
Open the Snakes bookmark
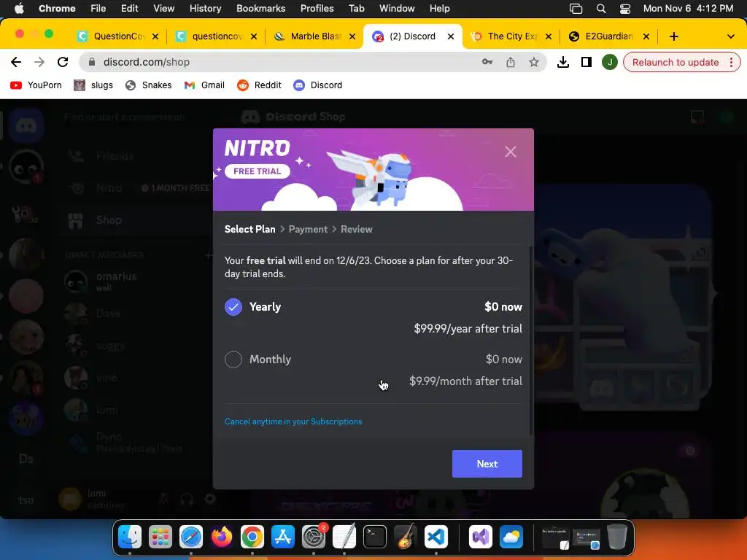[x=148, y=85]
